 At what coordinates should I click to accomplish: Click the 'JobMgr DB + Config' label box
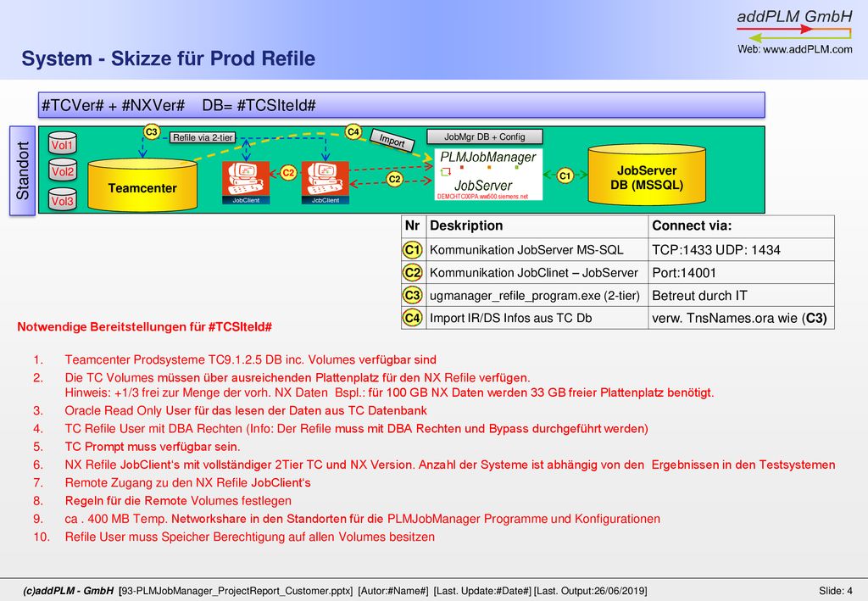[x=484, y=136]
